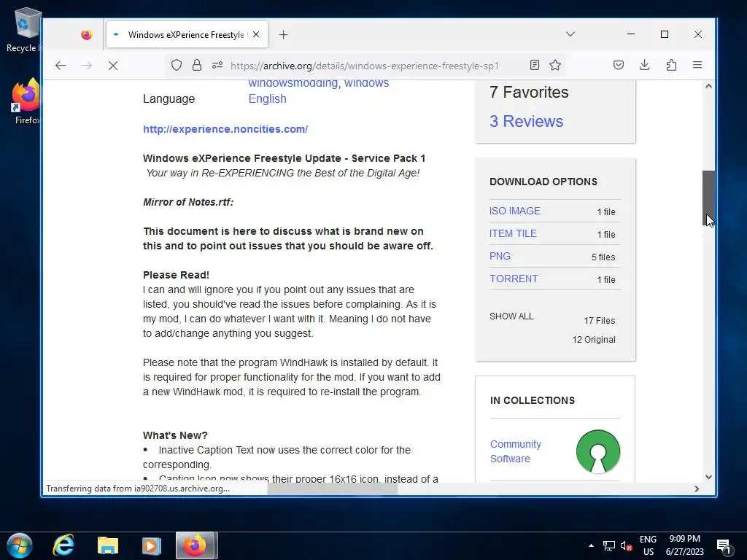Screen dimensions: 747x560
Task: Click scroll down arrow on page
Action: click(x=708, y=477)
